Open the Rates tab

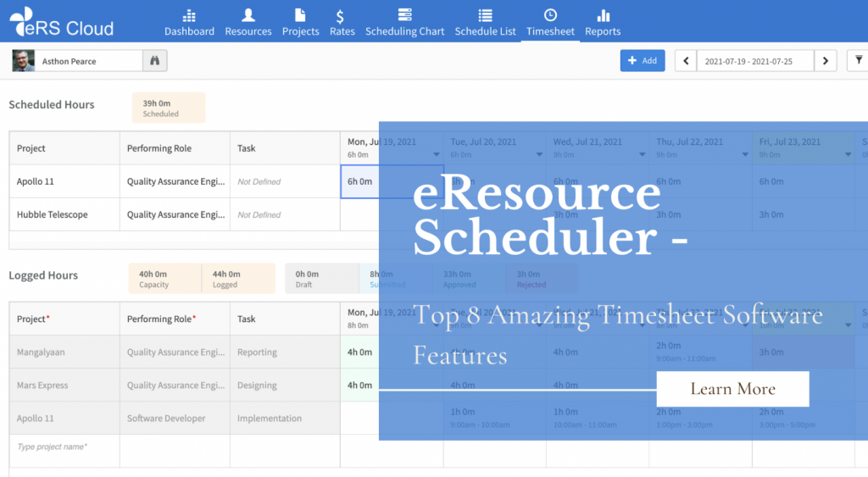(342, 23)
